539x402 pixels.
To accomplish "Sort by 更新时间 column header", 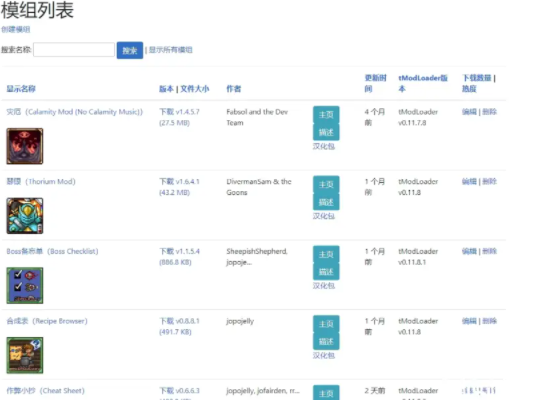I will [375, 83].
